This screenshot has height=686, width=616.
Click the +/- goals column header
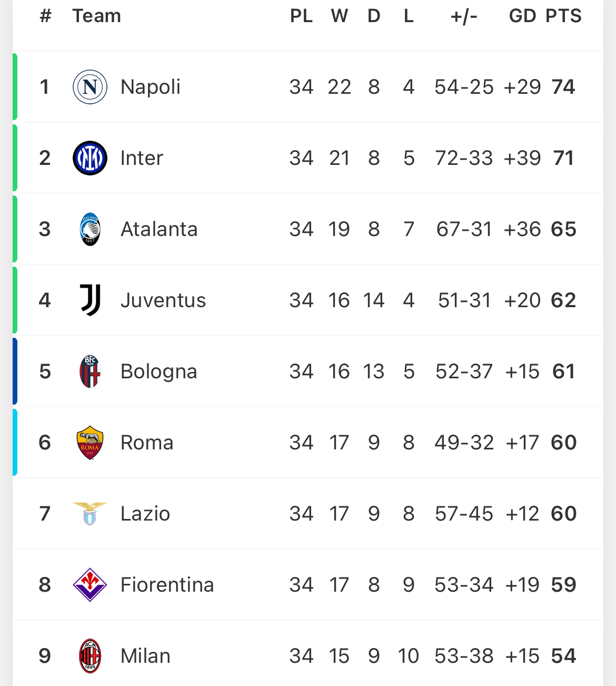click(x=464, y=16)
